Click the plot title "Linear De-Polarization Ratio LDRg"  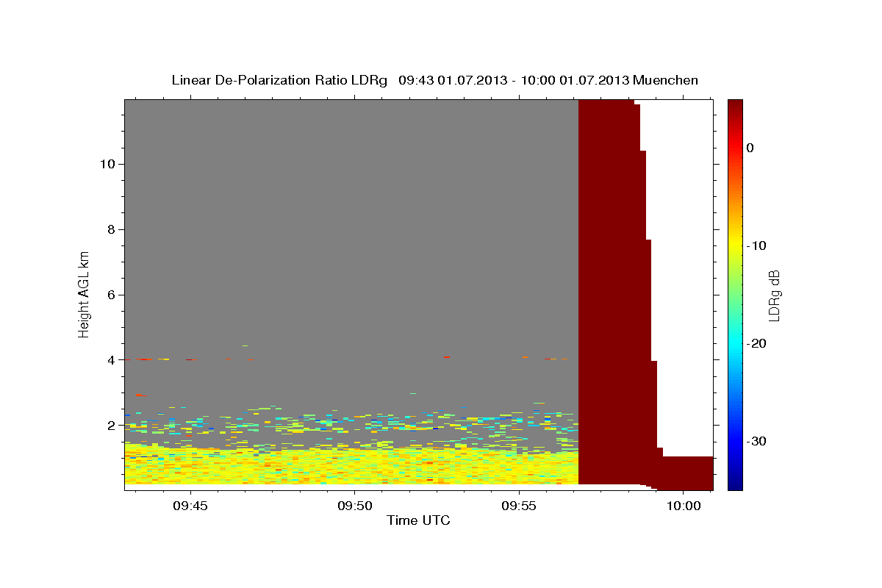pos(279,80)
